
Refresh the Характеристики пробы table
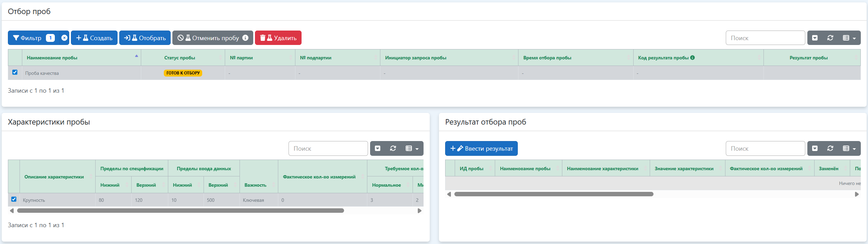393,149
